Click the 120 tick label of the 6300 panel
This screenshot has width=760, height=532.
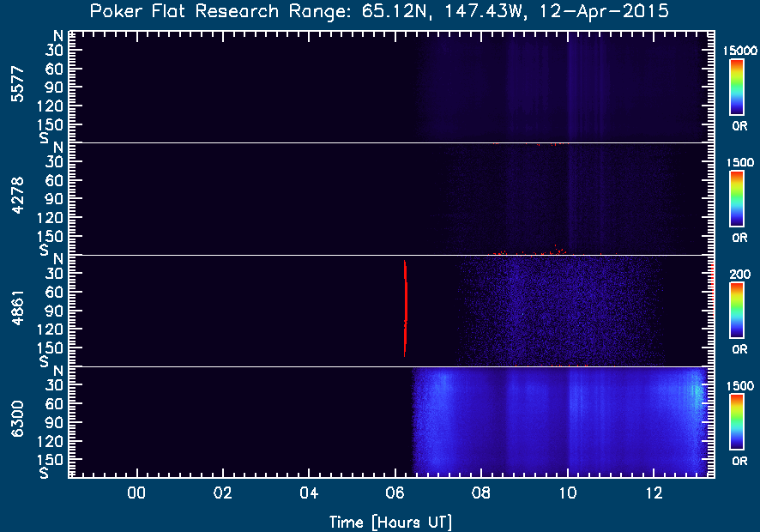click(x=51, y=441)
